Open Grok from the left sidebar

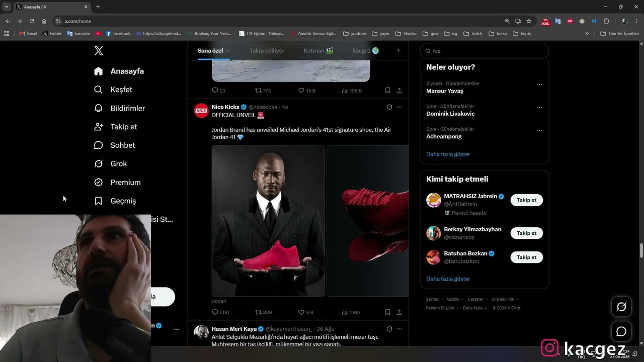(110, 164)
